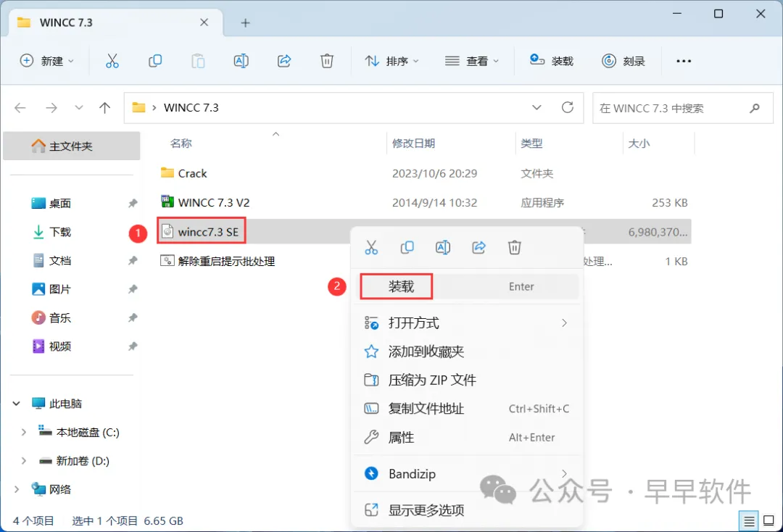Switch to large icons view in status bar
The image size is (783, 532).
pyautogui.click(x=769, y=521)
